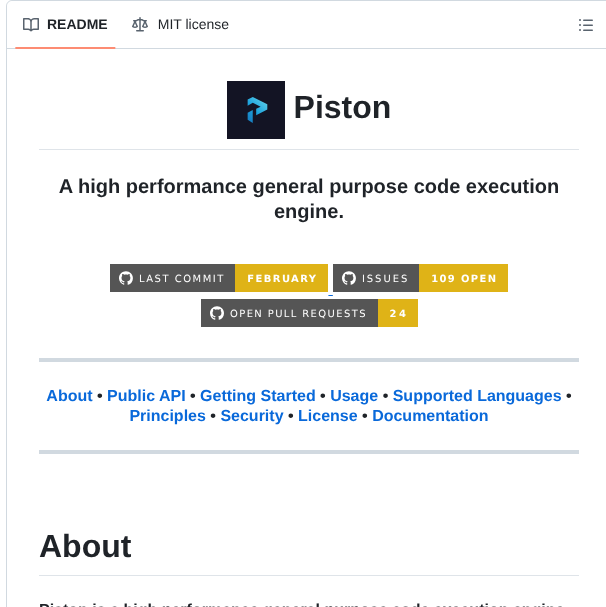
Task: Navigate to the Principles link
Action: click(168, 416)
